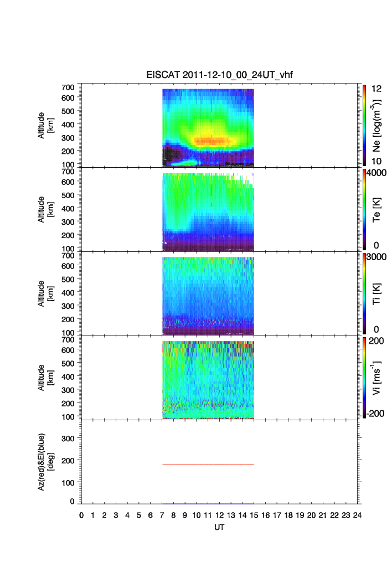Click the Ti [K] label text
Viewport: 392px width, 588px height.
[x=376, y=293]
